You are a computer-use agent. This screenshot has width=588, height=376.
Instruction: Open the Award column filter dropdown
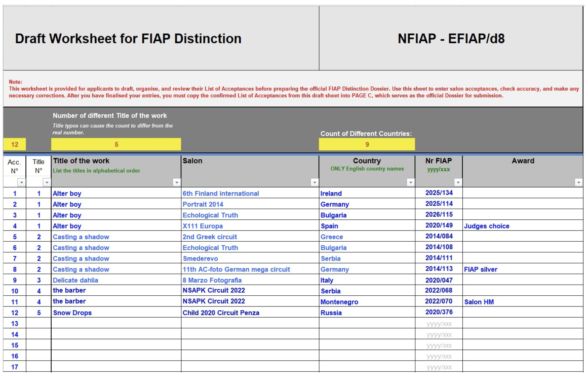(578, 182)
